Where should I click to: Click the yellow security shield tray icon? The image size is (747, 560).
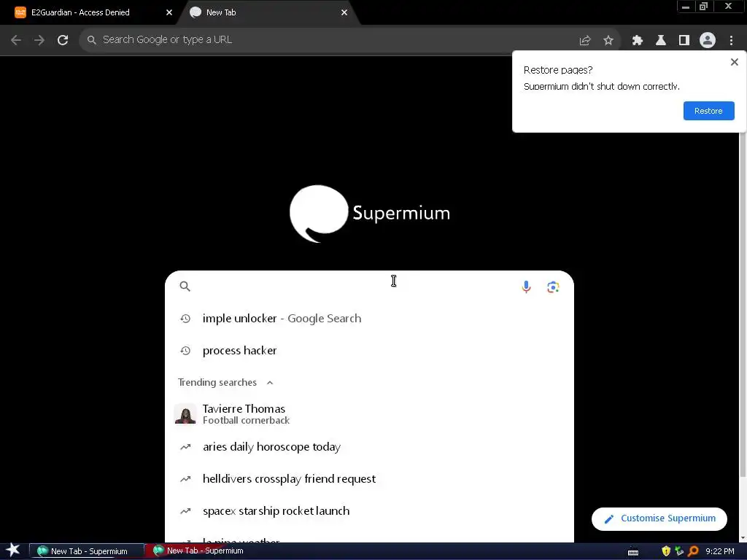pyautogui.click(x=666, y=551)
